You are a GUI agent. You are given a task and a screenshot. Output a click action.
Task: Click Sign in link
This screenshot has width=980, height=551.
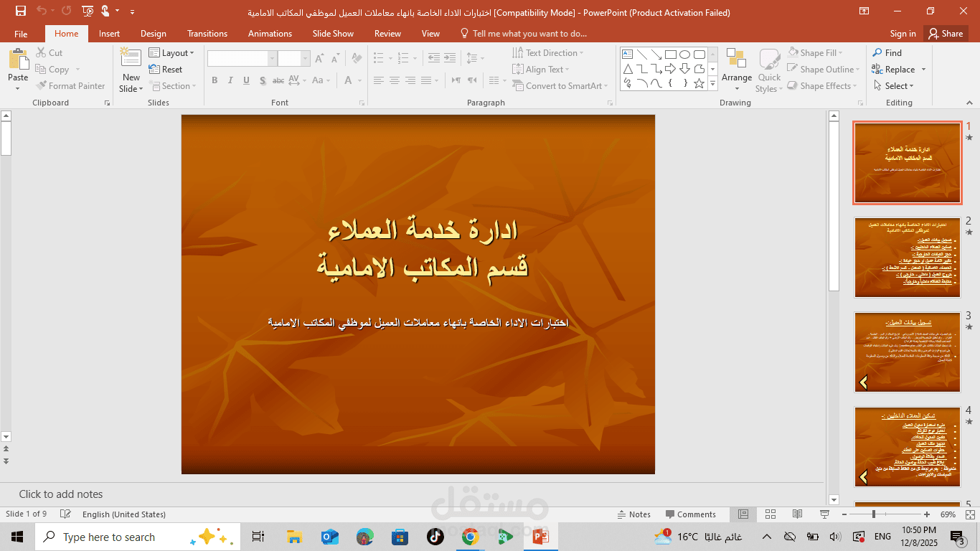(903, 34)
